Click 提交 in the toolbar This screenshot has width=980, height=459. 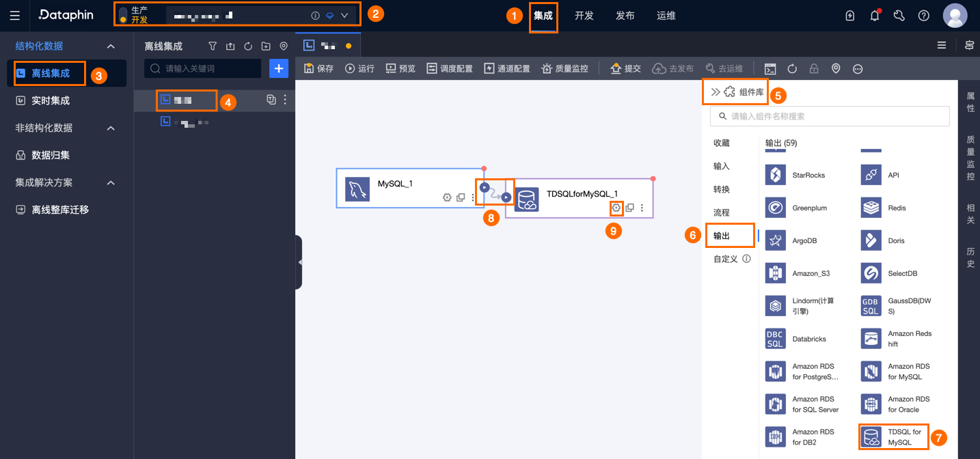click(625, 68)
